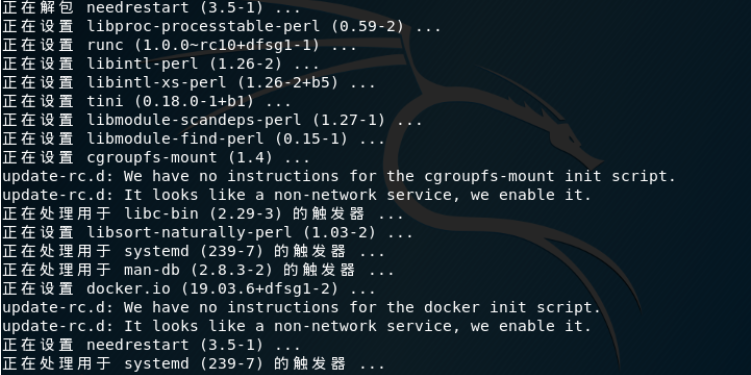Click the runc version text line
Viewport: 751px width, 375px height.
pos(179,45)
